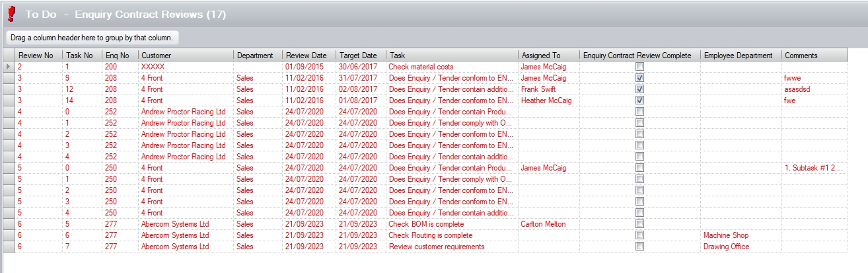The height and width of the screenshot is (273, 868).
Task: Tick the review complete checkbox for Check material costs
Action: pos(639,67)
